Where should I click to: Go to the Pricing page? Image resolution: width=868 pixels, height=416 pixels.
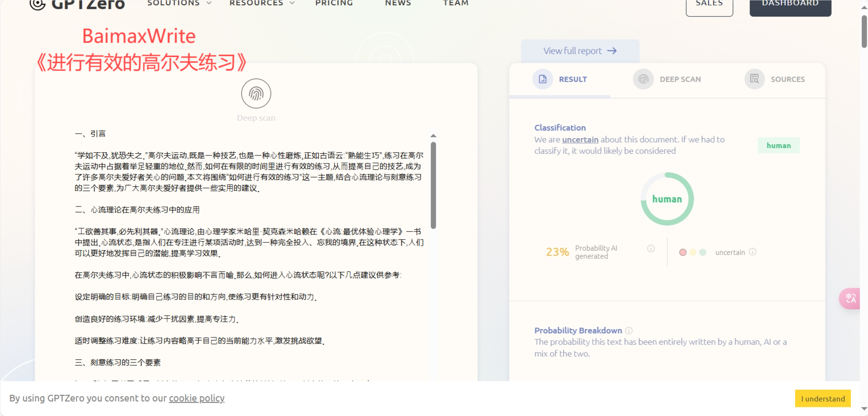334,3
